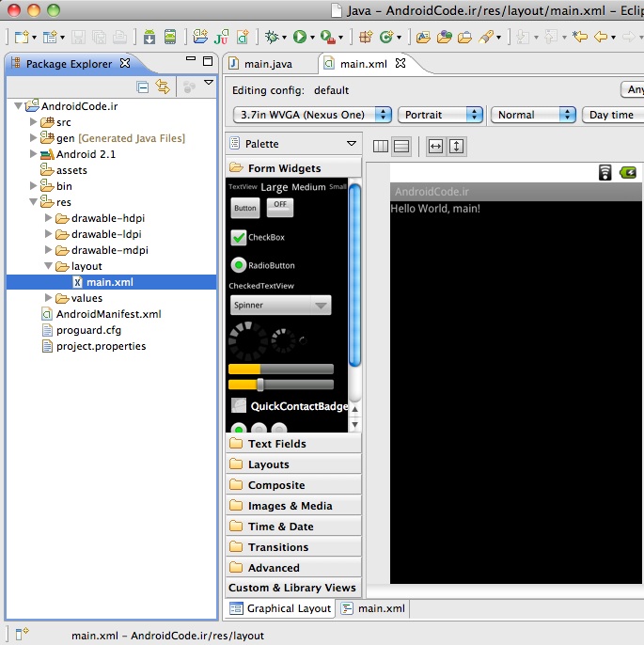
Task: Toggle fill width layout icon
Action: point(435,146)
